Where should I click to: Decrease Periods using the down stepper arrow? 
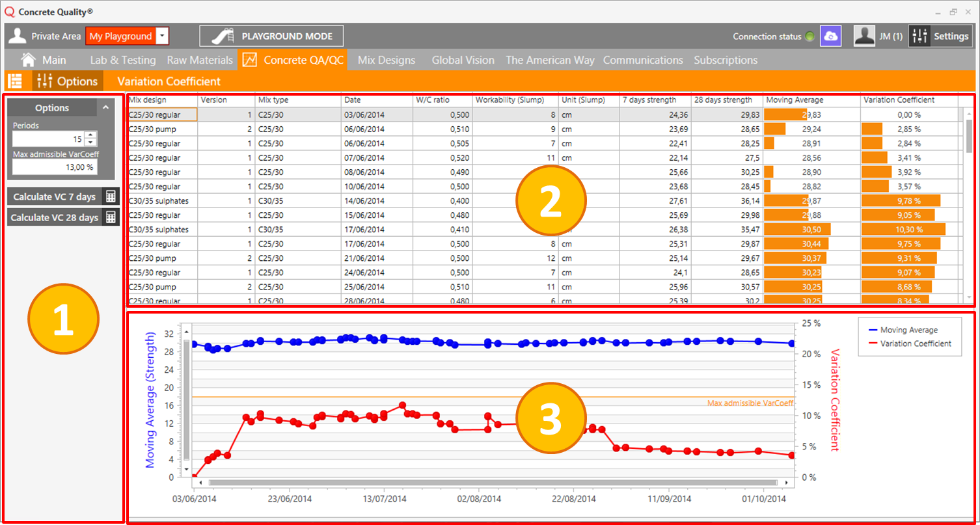click(x=91, y=142)
